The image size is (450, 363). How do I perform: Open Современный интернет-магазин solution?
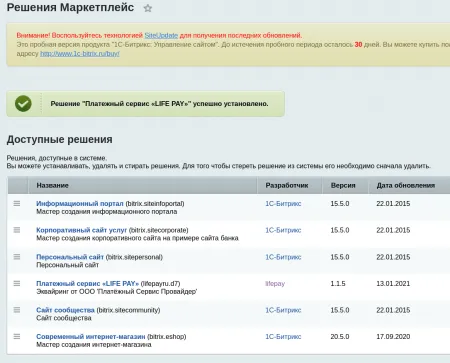[90, 337]
